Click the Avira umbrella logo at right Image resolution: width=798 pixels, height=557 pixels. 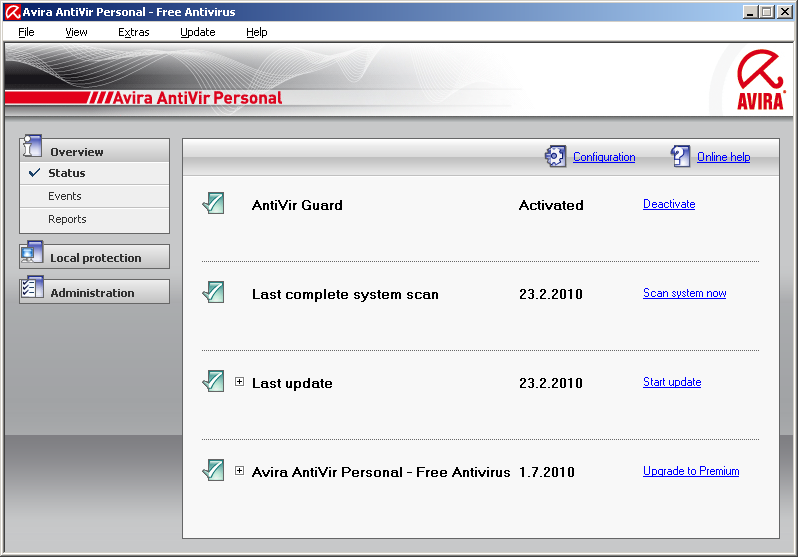(x=760, y=80)
